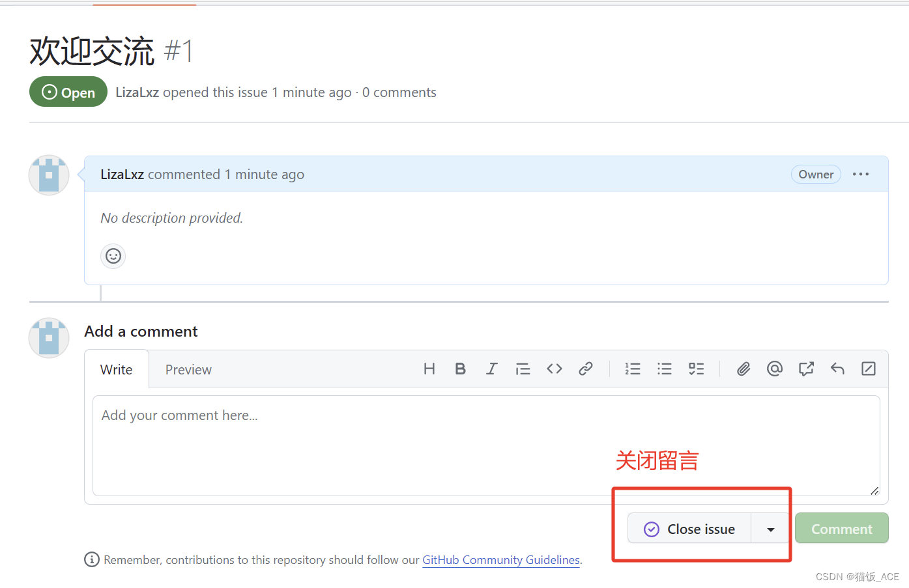Click the No description provided text
The width and height of the screenshot is (909, 588).
click(x=171, y=218)
